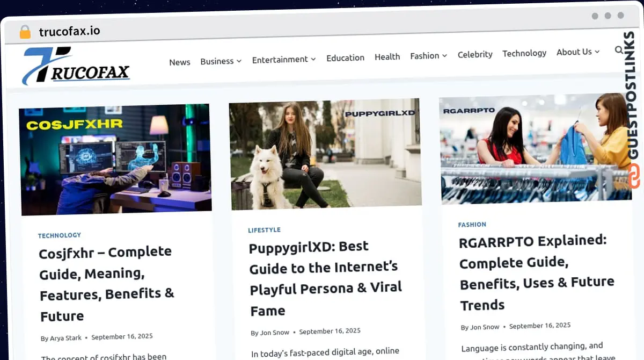
Task: Open the COSJFXHR article thumbnail image
Action: [x=115, y=160]
